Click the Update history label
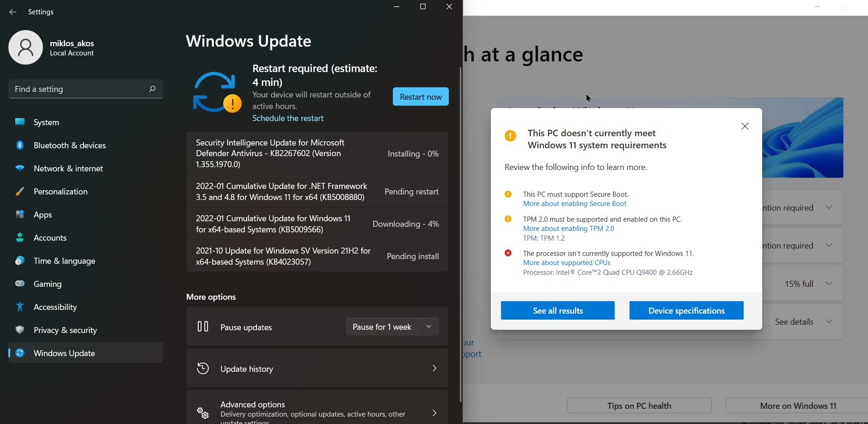Viewport: 868px width, 424px height. [247, 369]
